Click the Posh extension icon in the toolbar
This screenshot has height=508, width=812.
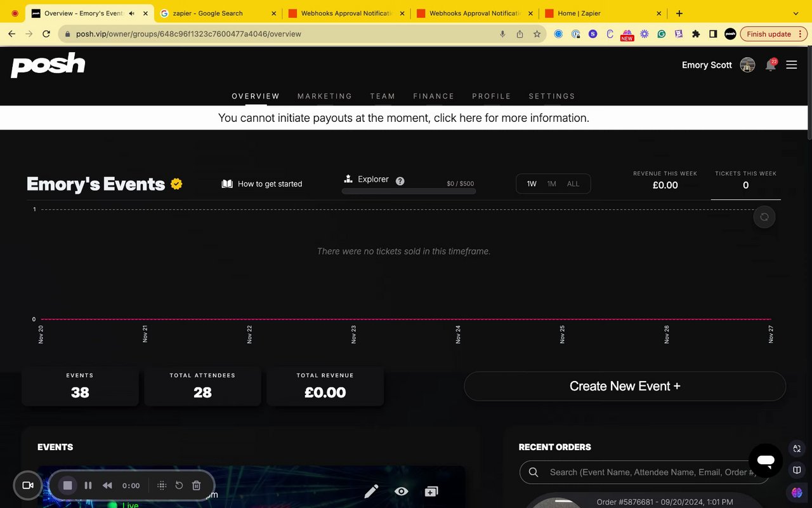pos(730,34)
